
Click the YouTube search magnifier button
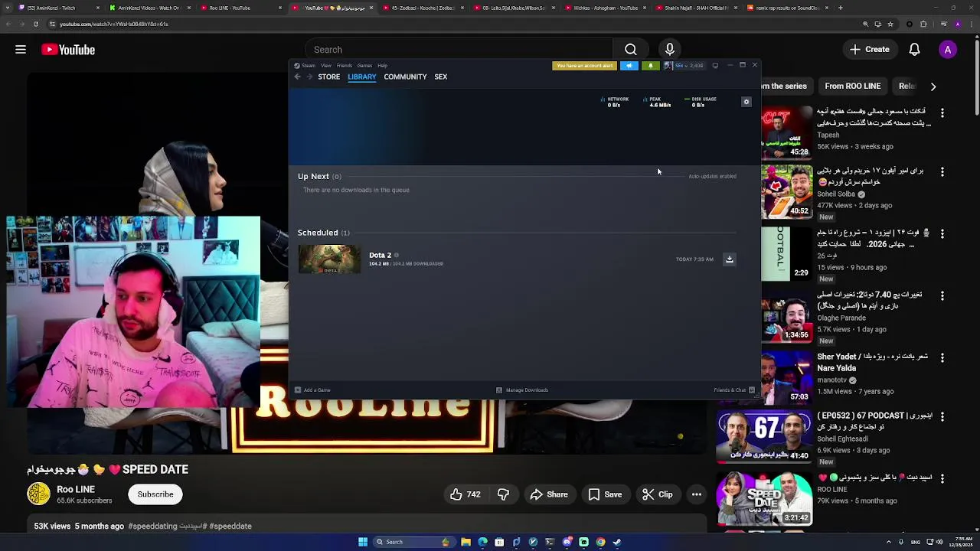click(x=631, y=50)
